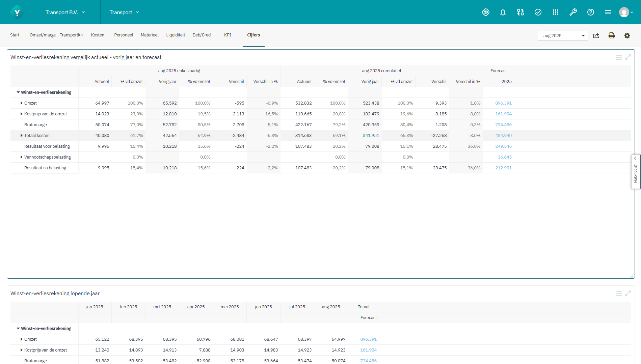Screen dimensions: 641x364
Task: Open the aug 2025 period dropdown
Action: point(563,35)
